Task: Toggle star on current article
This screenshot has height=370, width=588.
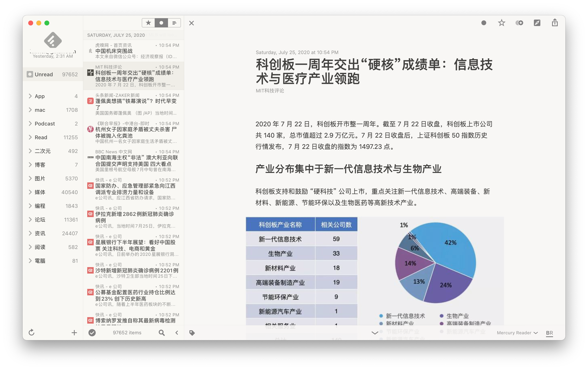Action: pyautogui.click(x=502, y=23)
